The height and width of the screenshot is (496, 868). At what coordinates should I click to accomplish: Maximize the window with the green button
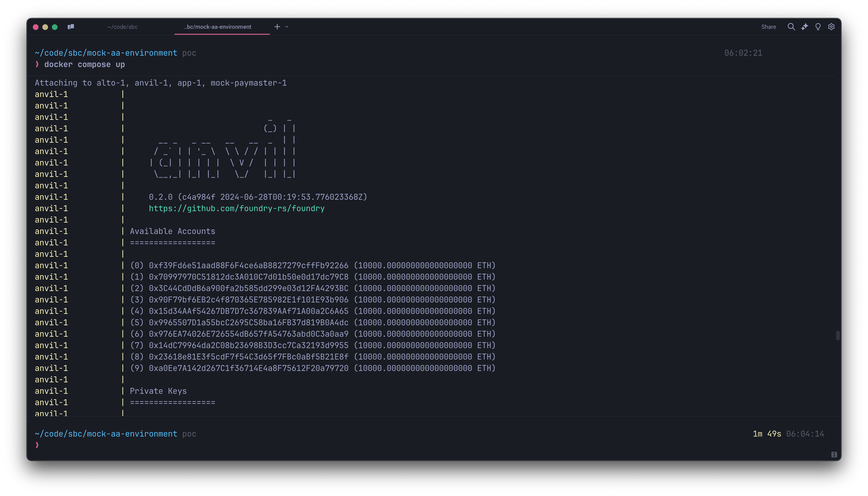[x=54, y=27]
